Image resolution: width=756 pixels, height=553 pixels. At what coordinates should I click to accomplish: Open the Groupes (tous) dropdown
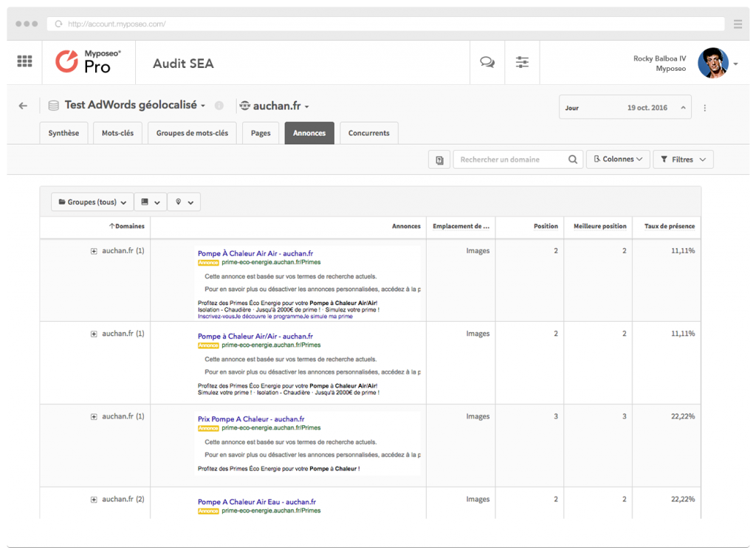(92, 202)
